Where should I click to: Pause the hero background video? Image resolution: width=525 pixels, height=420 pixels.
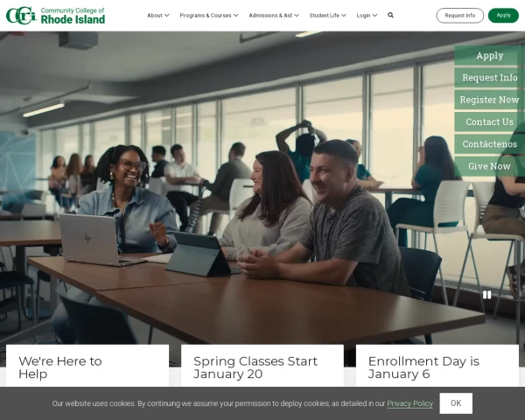click(487, 295)
